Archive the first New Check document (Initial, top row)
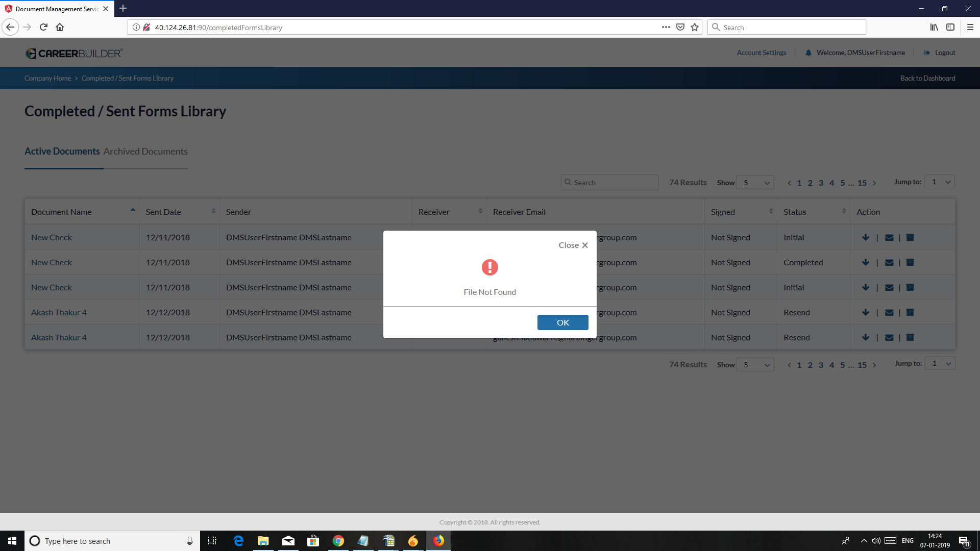 click(910, 238)
